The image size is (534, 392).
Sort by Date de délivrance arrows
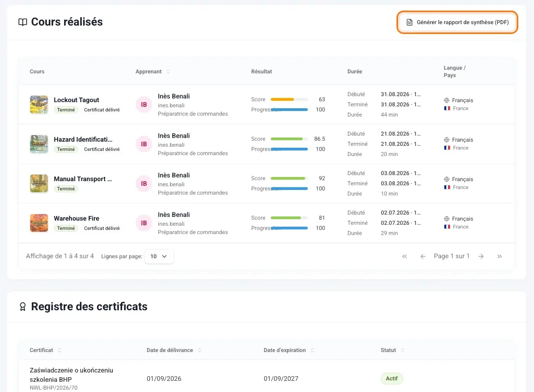tap(200, 350)
